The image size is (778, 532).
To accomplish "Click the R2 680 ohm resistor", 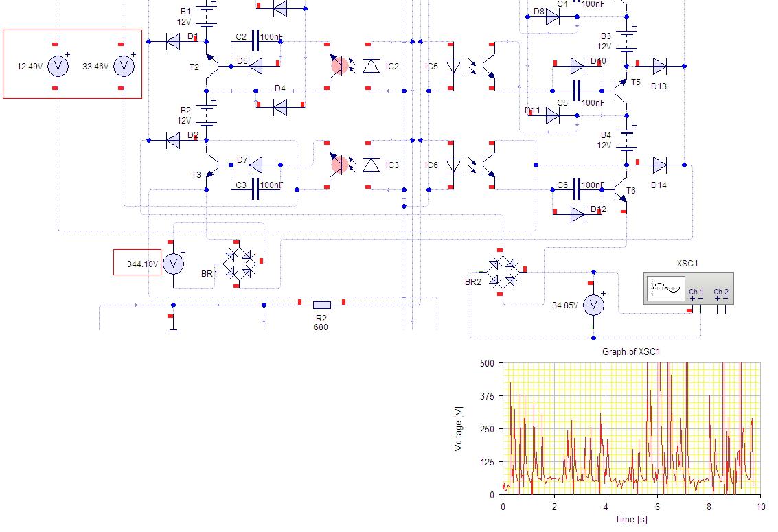I will click(322, 305).
